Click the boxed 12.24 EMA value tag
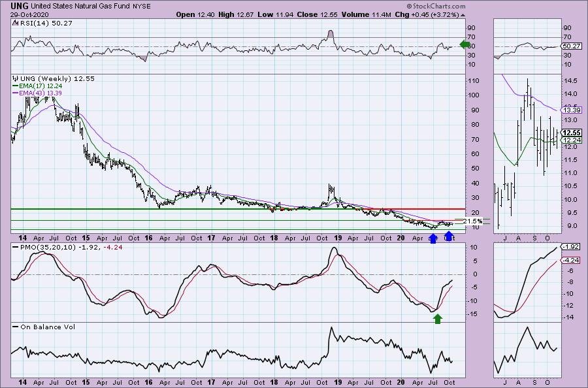The width and height of the screenshot is (588, 388). click(572, 140)
